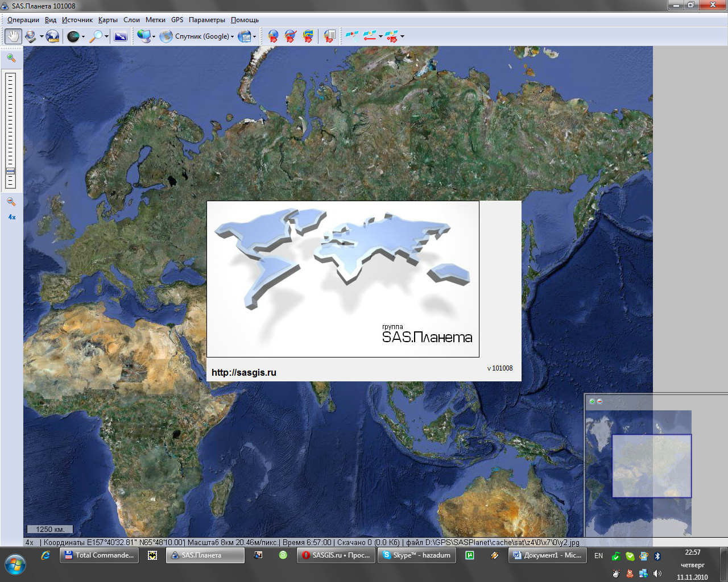The image size is (728, 582).
Task: Click the highlighted viewport rectangle in the minimap
Action: click(x=651, y=466)
